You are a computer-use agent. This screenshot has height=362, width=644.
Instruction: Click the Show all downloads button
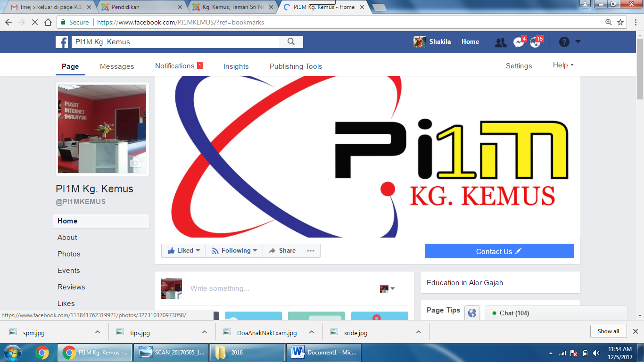click(x=608, y=331)
